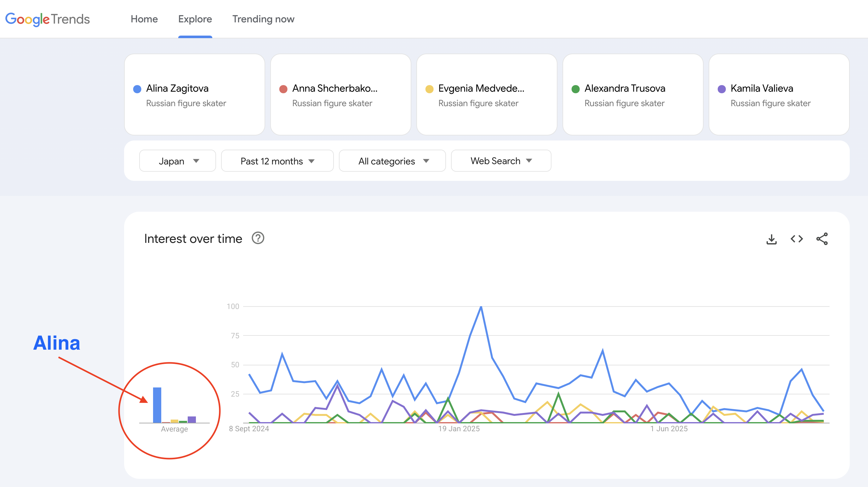Image resolution: width=868 pixels, height=487 pixels.
Task: Open the Web Search type dropdown
Action: point(501,161)
